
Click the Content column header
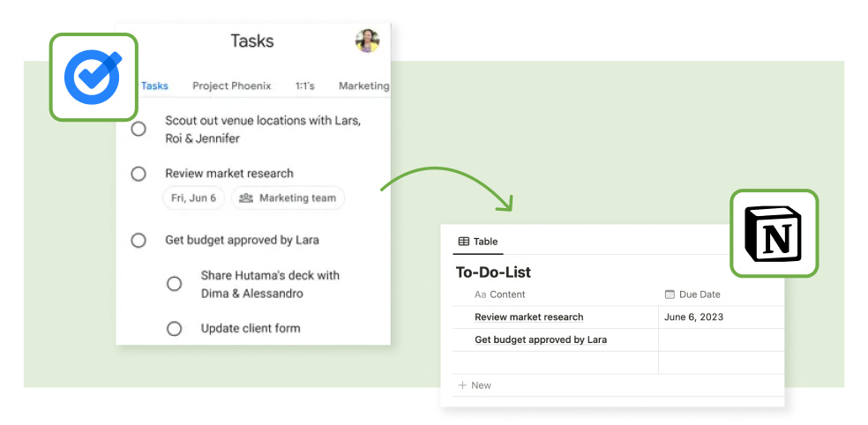pos(556,295)
